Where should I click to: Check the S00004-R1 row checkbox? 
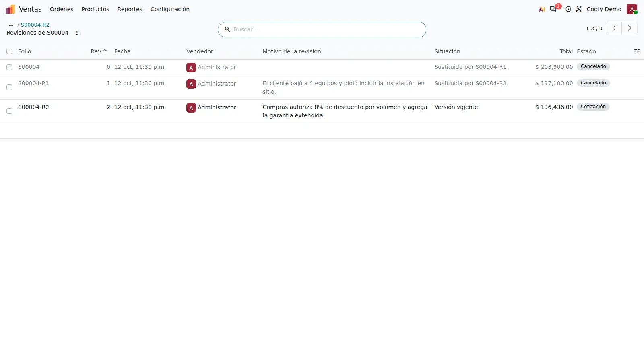click(9, 87)
